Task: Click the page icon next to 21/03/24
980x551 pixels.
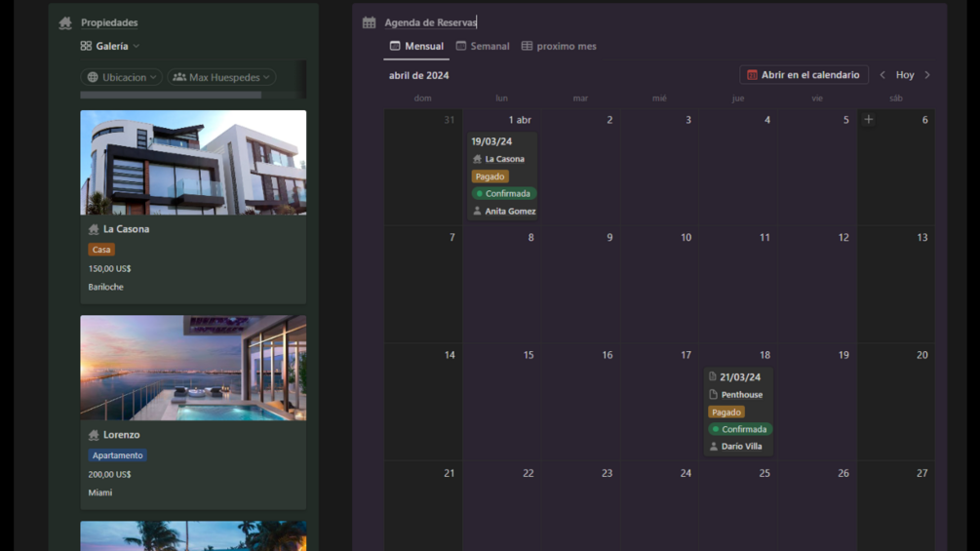Action: 713,376
